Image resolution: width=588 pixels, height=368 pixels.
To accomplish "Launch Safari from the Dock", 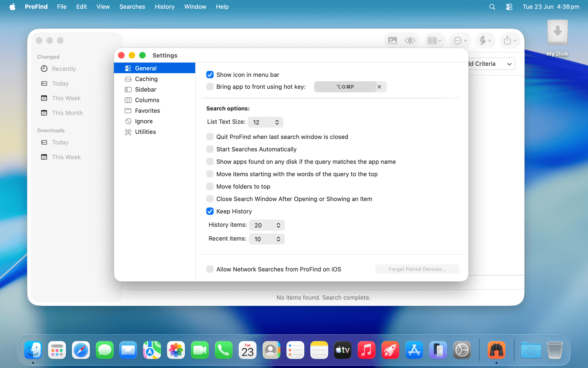I will tap(81, 350).
